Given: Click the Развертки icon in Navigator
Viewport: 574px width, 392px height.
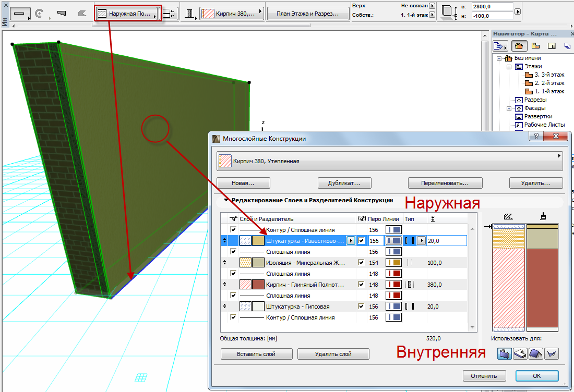Looking at the screenshot, I should (519, 117).
